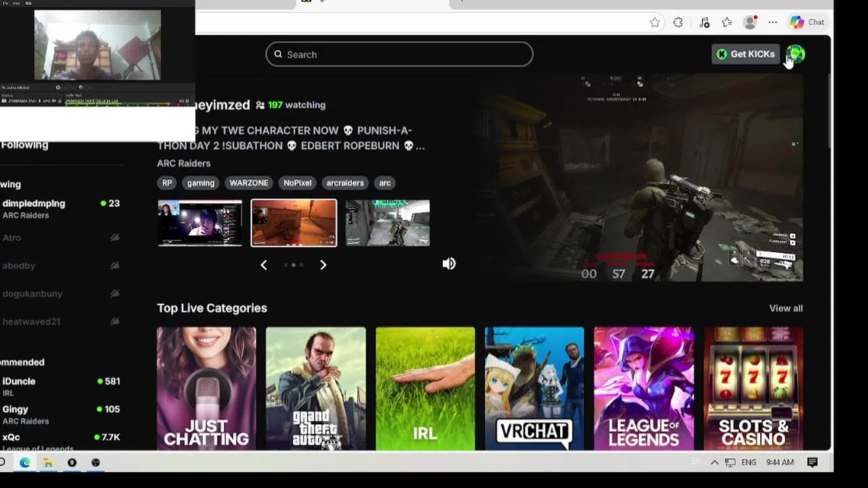Open the Just Chatting category card

[x=207, y=388]
